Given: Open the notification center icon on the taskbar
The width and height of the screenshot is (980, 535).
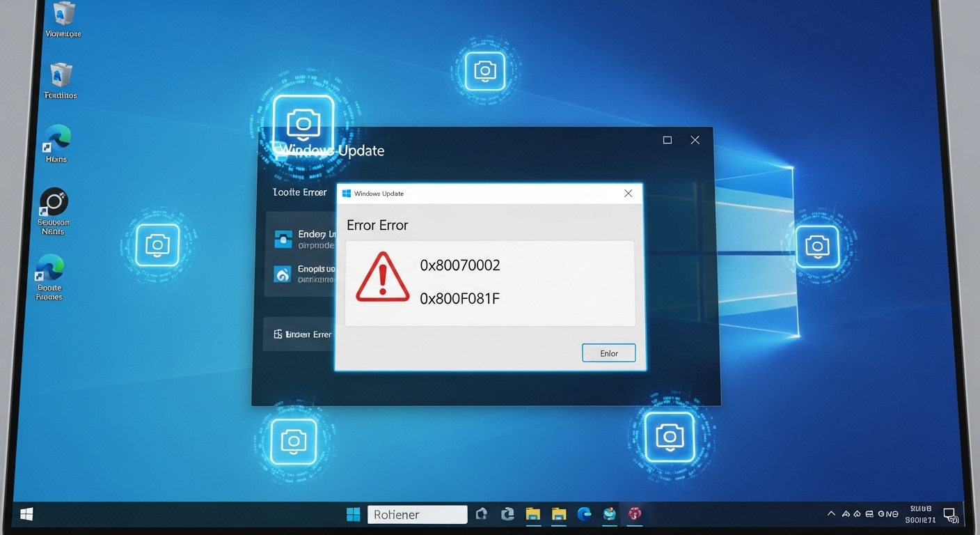Looking at the screenshot, I should click(x=951, y=515).
